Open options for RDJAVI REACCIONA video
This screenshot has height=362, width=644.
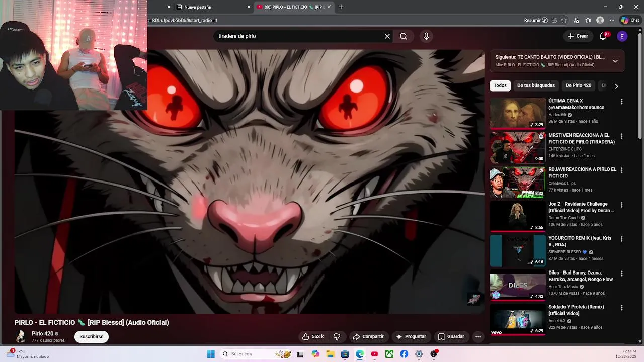[x=622, y=170]
